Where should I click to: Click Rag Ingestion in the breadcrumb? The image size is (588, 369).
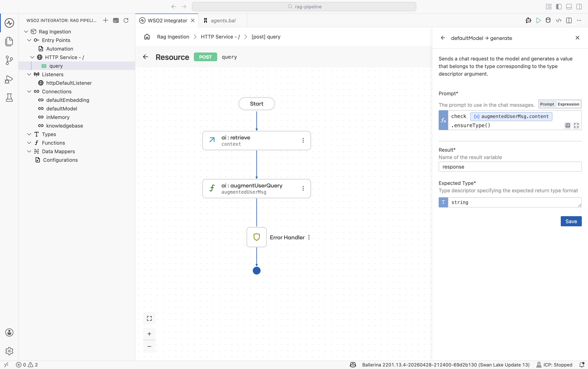coord(173,37)
